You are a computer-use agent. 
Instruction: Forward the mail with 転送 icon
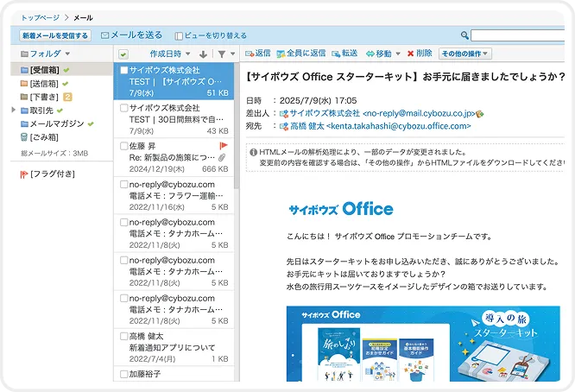(344, 54)
